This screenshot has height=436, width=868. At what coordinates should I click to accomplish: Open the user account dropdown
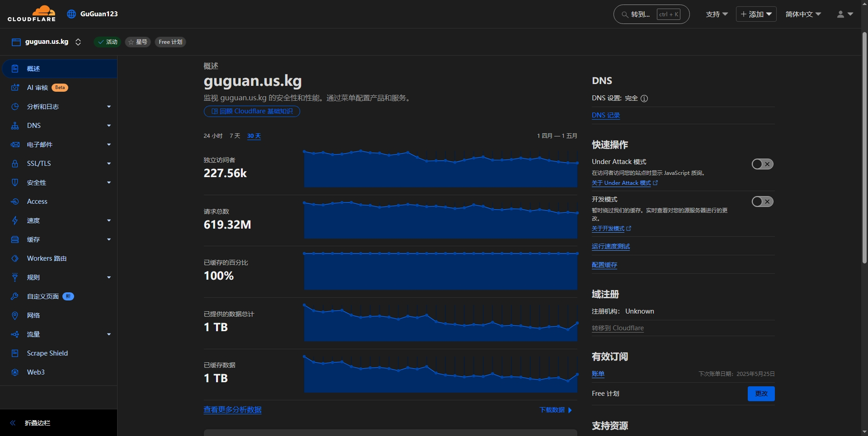click(844, 14)
